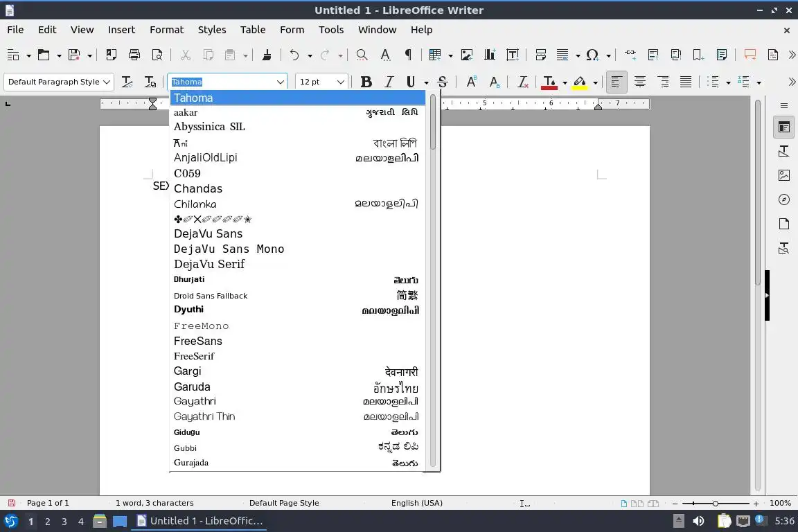Select FreeSans font from list
798x532 pixels.
coord(297,341)
